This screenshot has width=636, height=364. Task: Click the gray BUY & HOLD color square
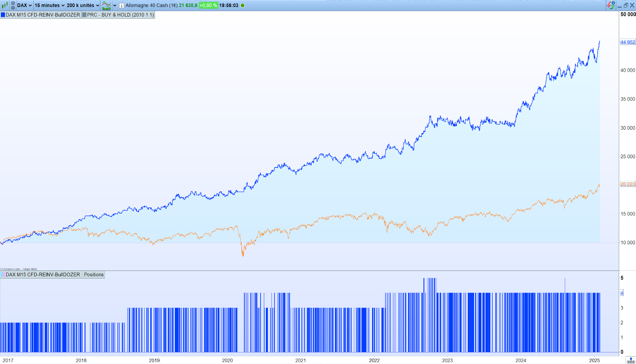click(84, 15)
